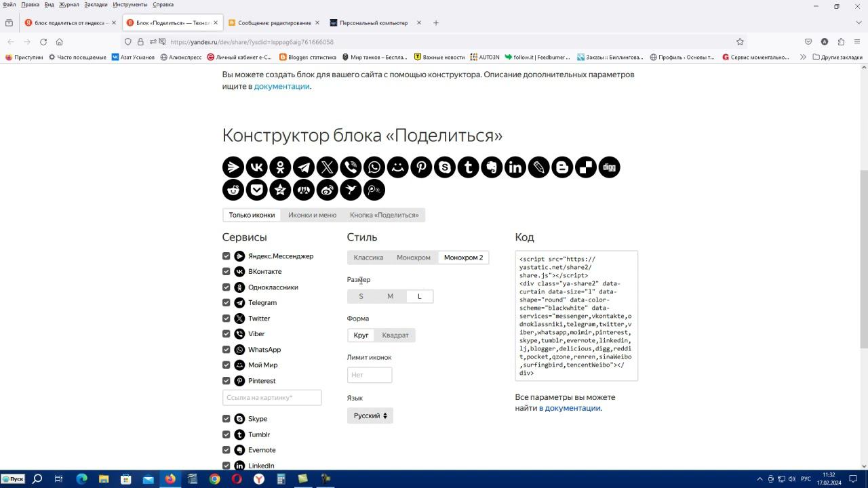Click the Renren icon in the preview row

click(304, 190)
